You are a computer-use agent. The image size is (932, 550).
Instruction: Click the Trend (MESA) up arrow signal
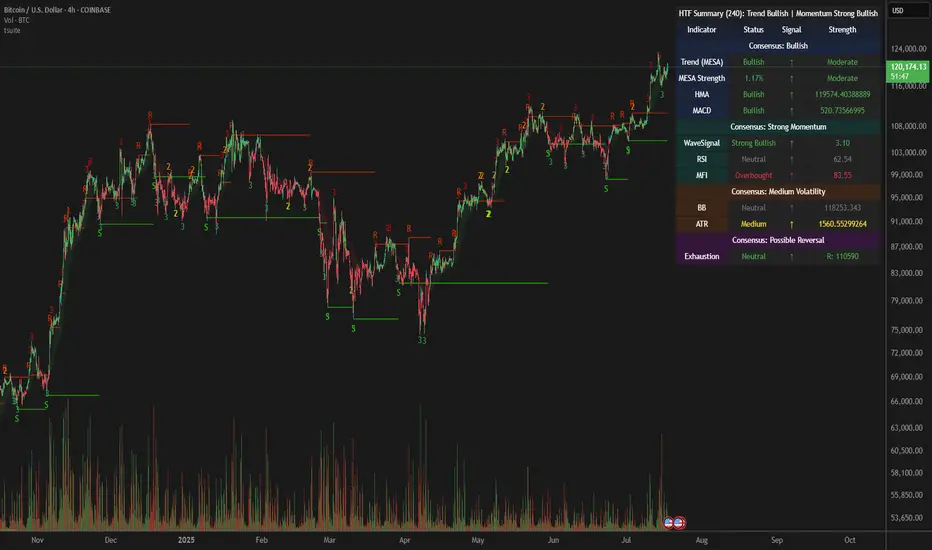pyautogui.click(x=791, y=62)
